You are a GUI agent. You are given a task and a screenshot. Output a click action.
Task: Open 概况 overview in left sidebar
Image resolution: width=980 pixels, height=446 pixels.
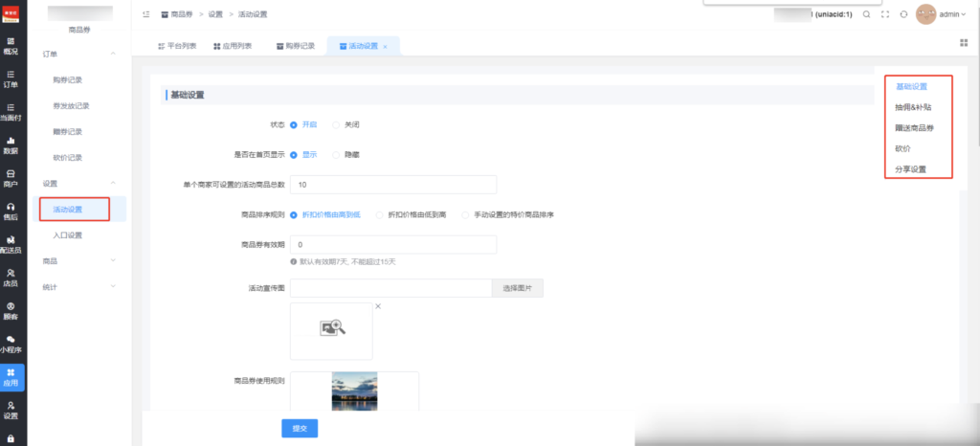pos(11,46)
